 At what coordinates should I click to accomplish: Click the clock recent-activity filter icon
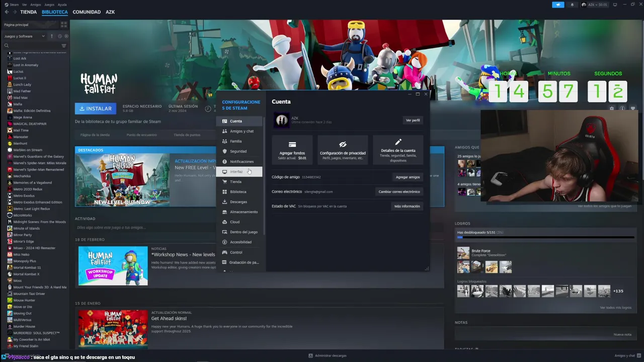59,36
